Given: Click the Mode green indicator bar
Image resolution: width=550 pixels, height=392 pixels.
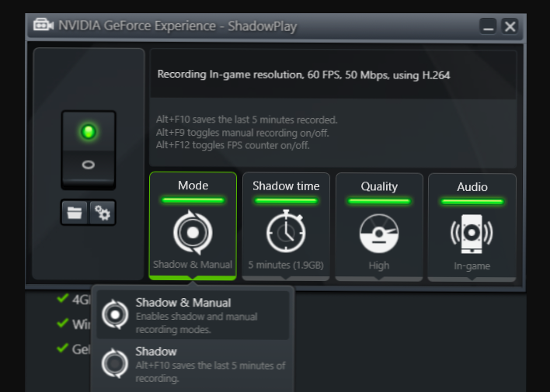Looking at the screenshot, I should [x=193, y=200].
